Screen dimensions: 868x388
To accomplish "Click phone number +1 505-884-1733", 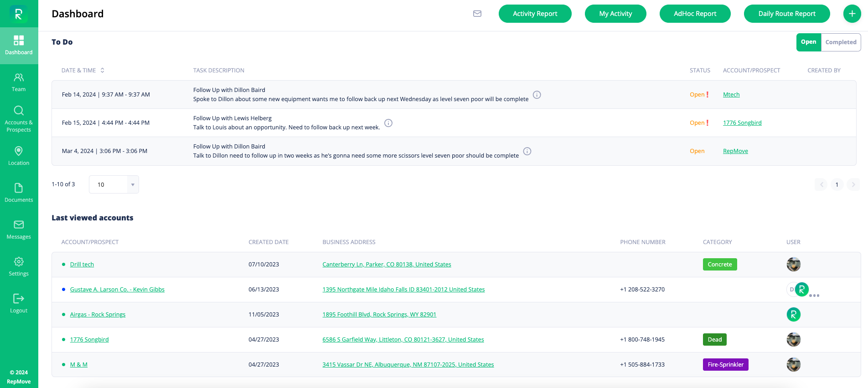I will 642,365.
